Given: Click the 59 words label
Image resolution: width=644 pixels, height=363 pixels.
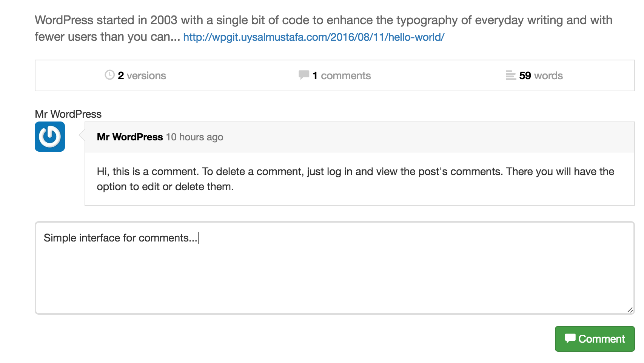Looking at the screenshot, I should [541, 75].
